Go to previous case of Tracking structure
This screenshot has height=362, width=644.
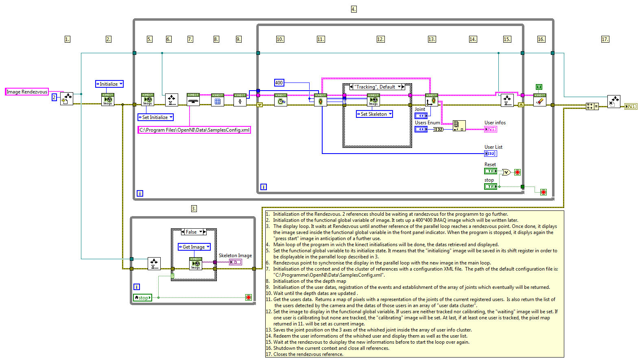tap(351, 87)
